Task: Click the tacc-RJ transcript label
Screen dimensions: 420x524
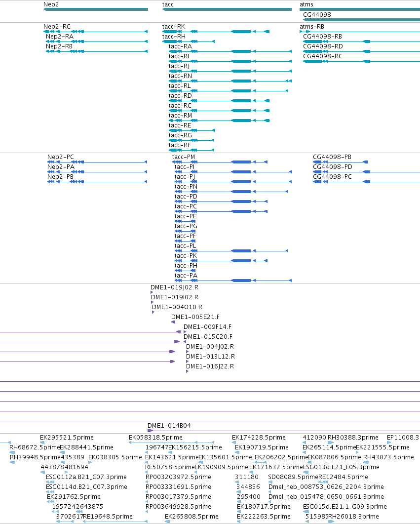Action: [x=179, y=66]
